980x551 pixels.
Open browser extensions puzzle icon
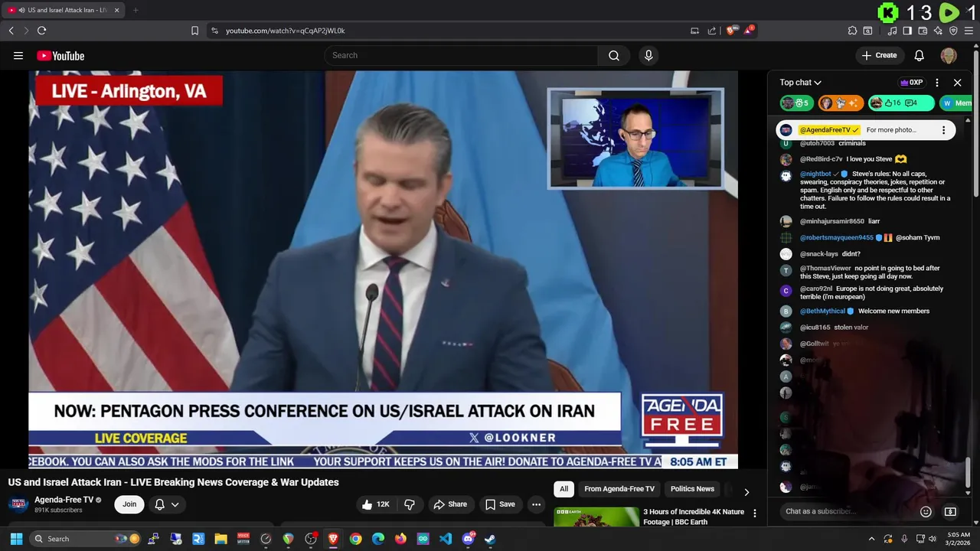click(852, 31)
